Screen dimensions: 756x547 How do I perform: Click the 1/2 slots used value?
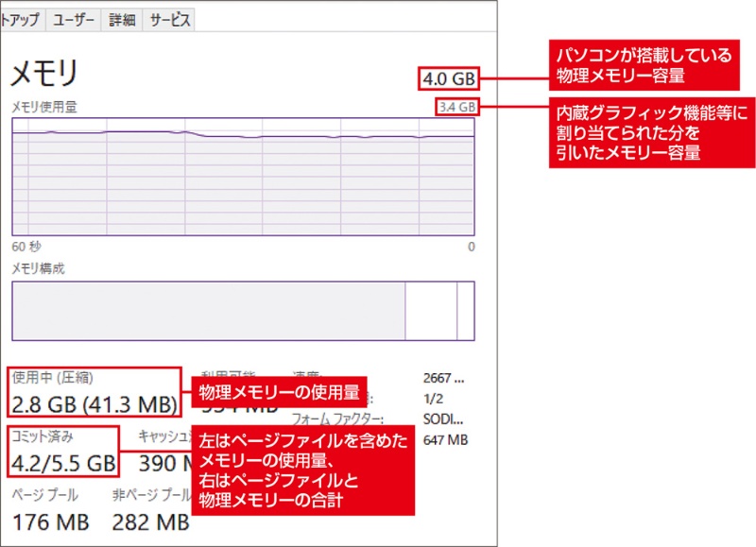[x=435, y=399]
